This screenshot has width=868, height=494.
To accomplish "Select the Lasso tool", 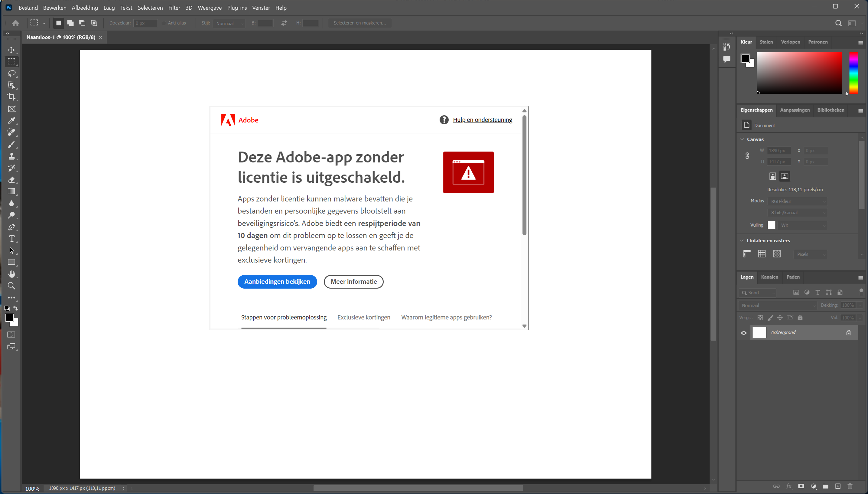I will tap(11, 73).
